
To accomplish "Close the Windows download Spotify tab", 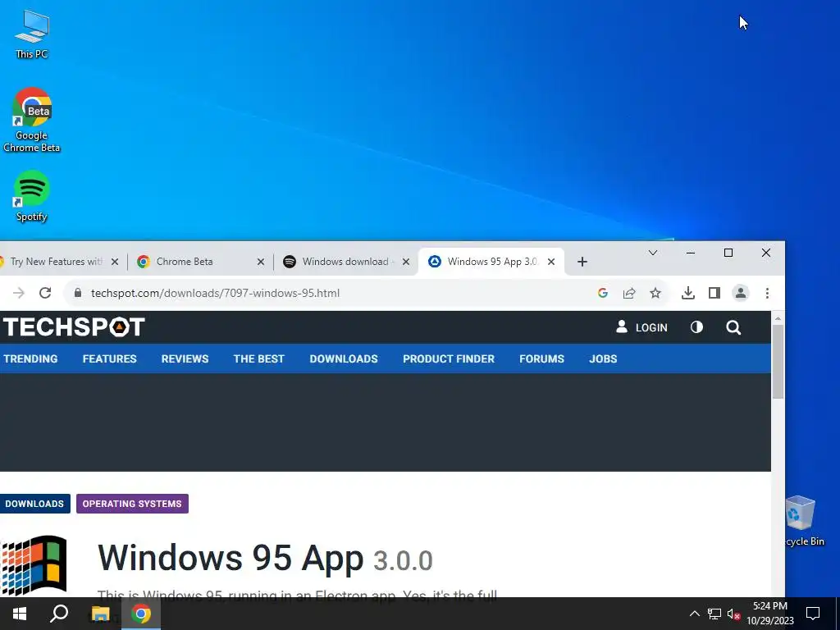I will 405,262.
